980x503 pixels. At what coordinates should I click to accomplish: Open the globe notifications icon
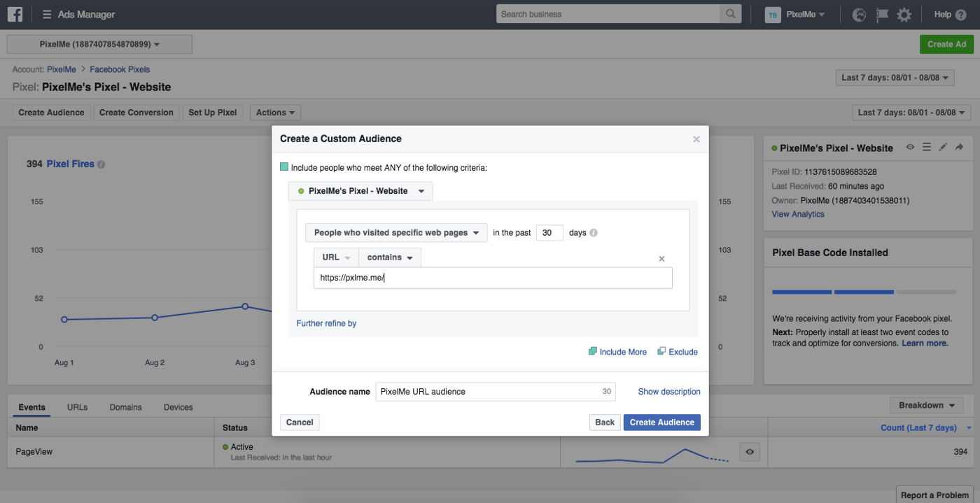tap(860, 15)
